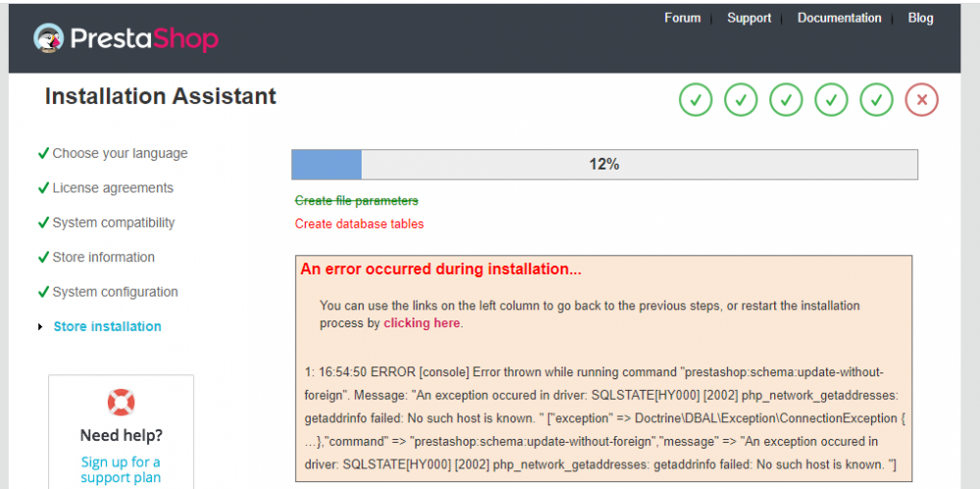The image size is (980, 489).
Task: Click the PrestaShop wordmark text
Action: (144, 39)
